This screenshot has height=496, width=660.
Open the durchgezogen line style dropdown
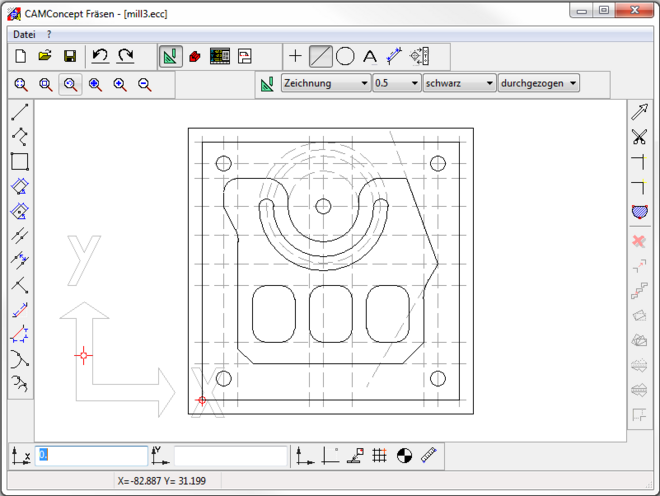pyautogui.click(x=539, y=84)
